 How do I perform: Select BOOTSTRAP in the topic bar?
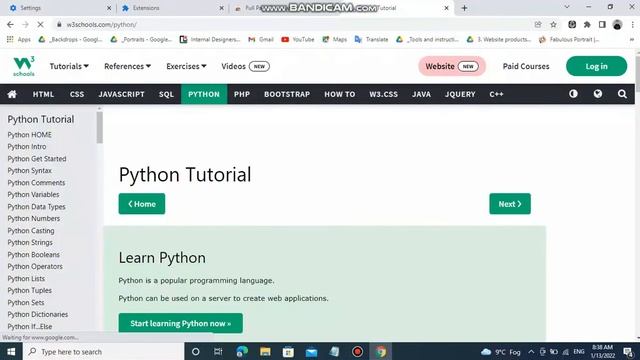287,94
